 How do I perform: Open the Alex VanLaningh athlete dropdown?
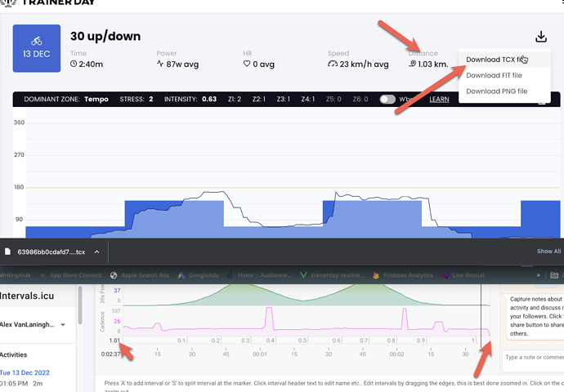click(x=33, y=324)
